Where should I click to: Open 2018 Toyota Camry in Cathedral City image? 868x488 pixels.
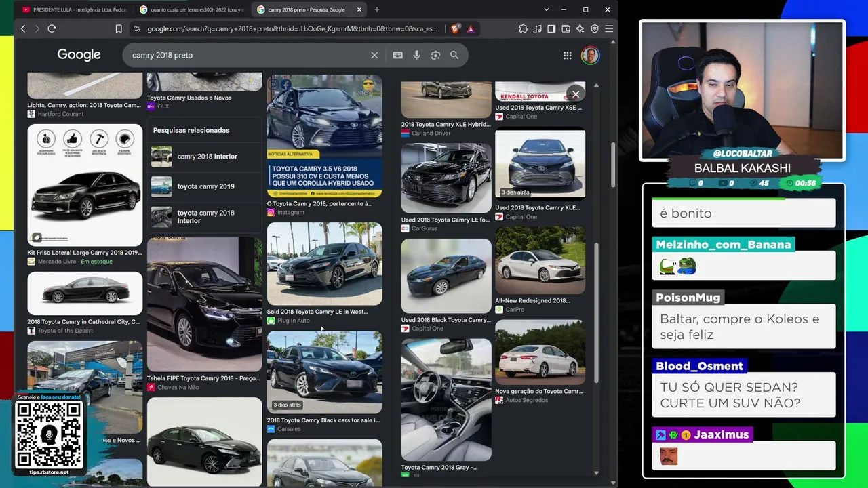(x=85, y=293)
